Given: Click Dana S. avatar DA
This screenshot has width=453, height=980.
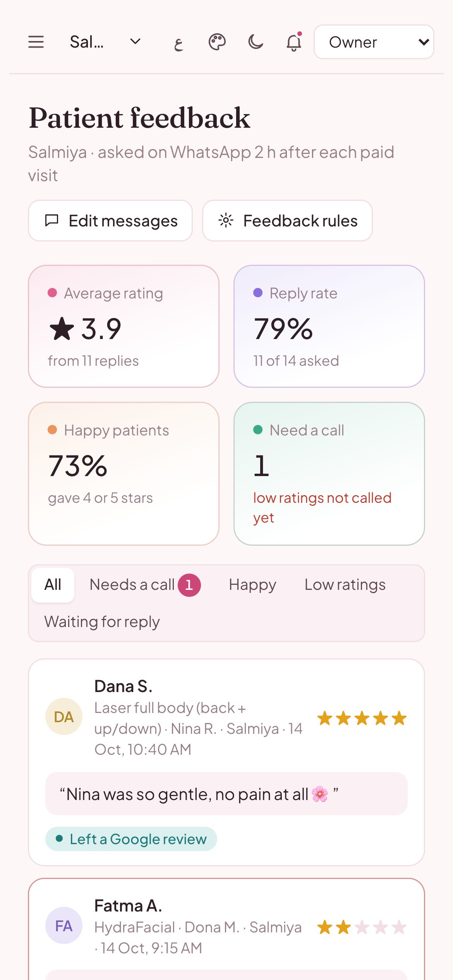Looking at the screenshot, I should pyautogui.click(x=64, y=717).
